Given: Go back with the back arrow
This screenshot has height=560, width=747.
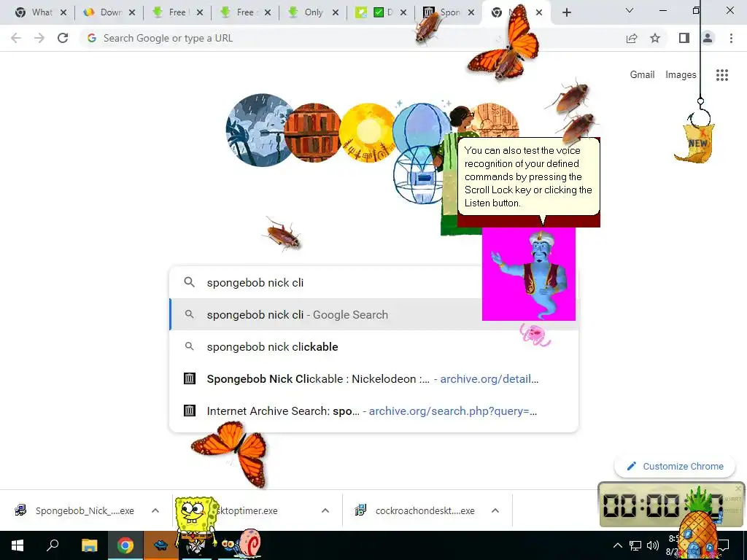Looking at the screenshot, I should pyautogui.click(x=16, y=38).
